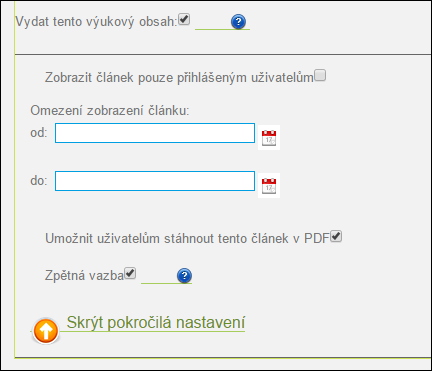This screenshot has width=432, height=371.
Task: Click the Zobrazit článek pouze přihlášeným label text
Action: click(x=179, y=77)
